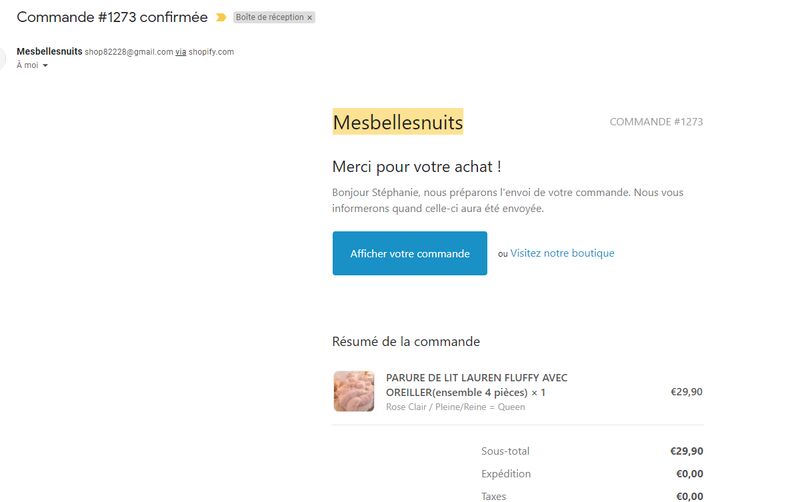The width and height of the screenshot is (800, 502).
Task: Open the Visitez notre boutique link
Action: 562,253
